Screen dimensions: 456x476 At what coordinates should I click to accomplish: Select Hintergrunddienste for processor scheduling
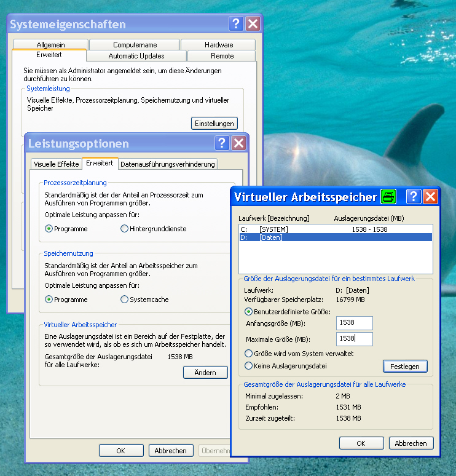coord(125,229)
